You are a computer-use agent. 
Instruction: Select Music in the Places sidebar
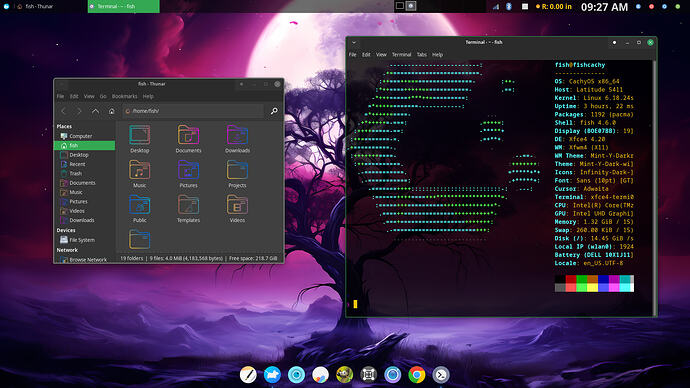pyautogui.click(x=84, y=192)
